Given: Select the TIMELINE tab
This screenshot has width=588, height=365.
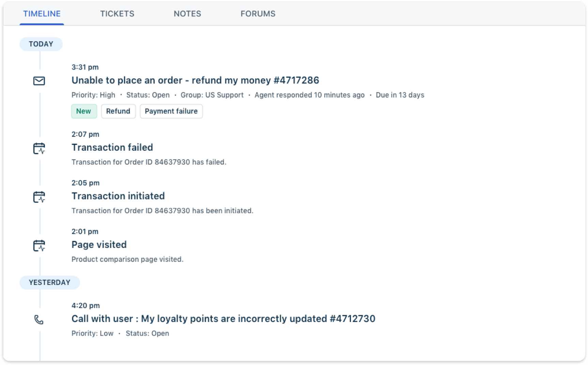Looking at the screenshot, I should (x=42, y=14).
